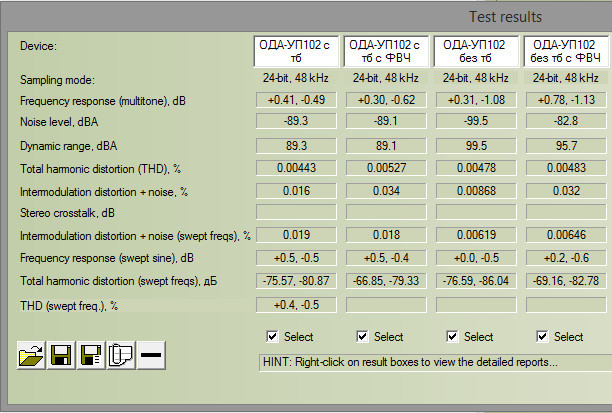Click the noise level box showing -89.1
Screen dimensions: 612x413
386,121
